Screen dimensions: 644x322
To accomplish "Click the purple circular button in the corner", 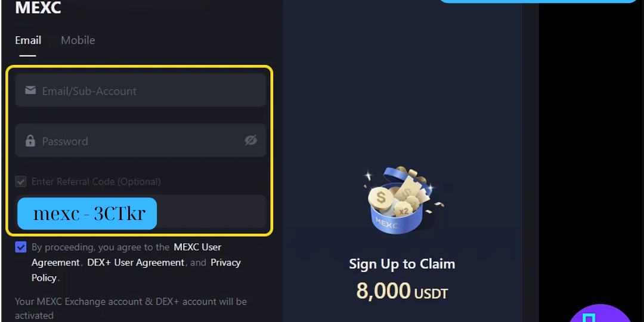I will pos(600,314).
